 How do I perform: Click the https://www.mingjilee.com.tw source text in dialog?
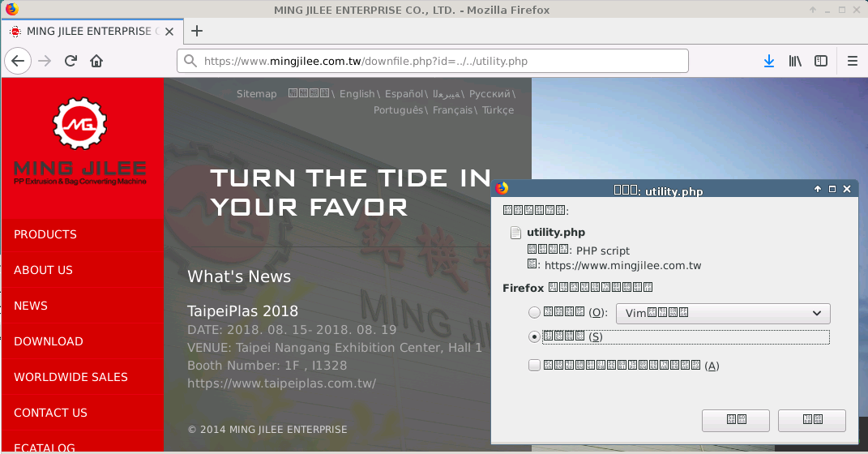click(x=622, y=265)
